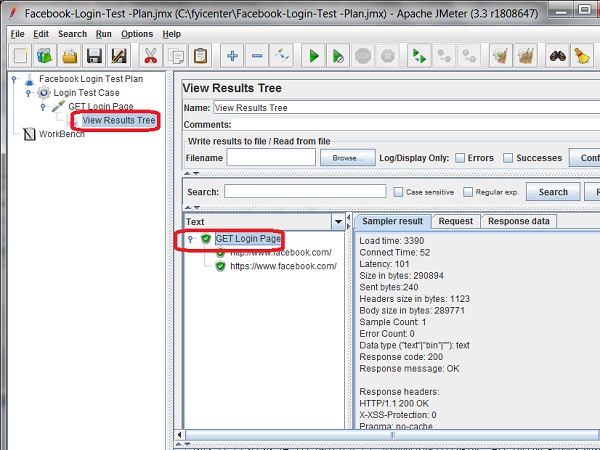Click the Search button
The width and height of the screenshot is (600, 450).
pyautogui.click(x=553, y=192)
